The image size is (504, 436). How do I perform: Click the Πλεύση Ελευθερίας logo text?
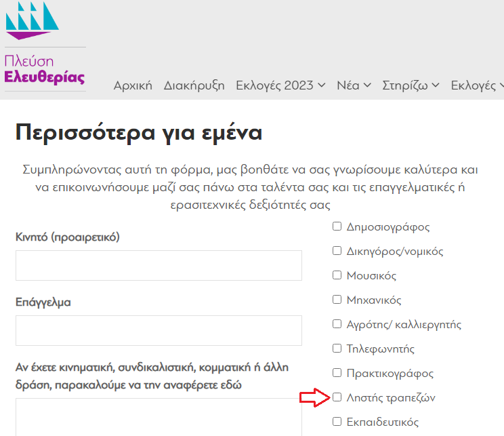coord(45,69)
